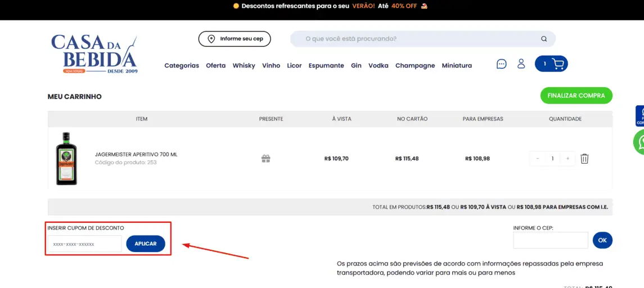Click the Jagermeister bottle thumbnail
This screenshot has height=288, width=644.
pyautogui.click(x=66, y=159)
